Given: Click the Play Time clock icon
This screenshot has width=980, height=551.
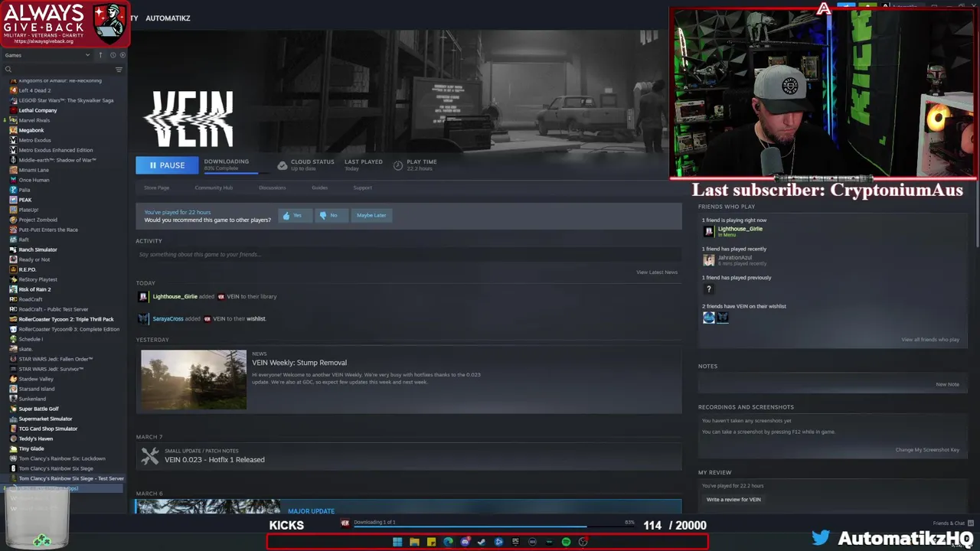Looking at the screenshot, I should click(398, 165).
